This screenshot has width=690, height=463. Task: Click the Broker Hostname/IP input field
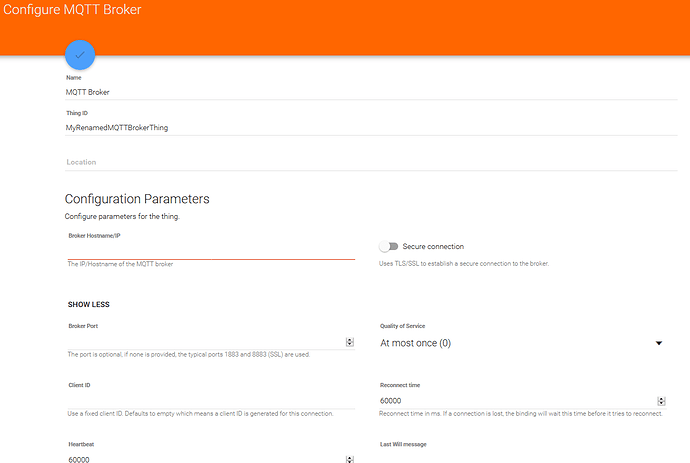[211, 252]
